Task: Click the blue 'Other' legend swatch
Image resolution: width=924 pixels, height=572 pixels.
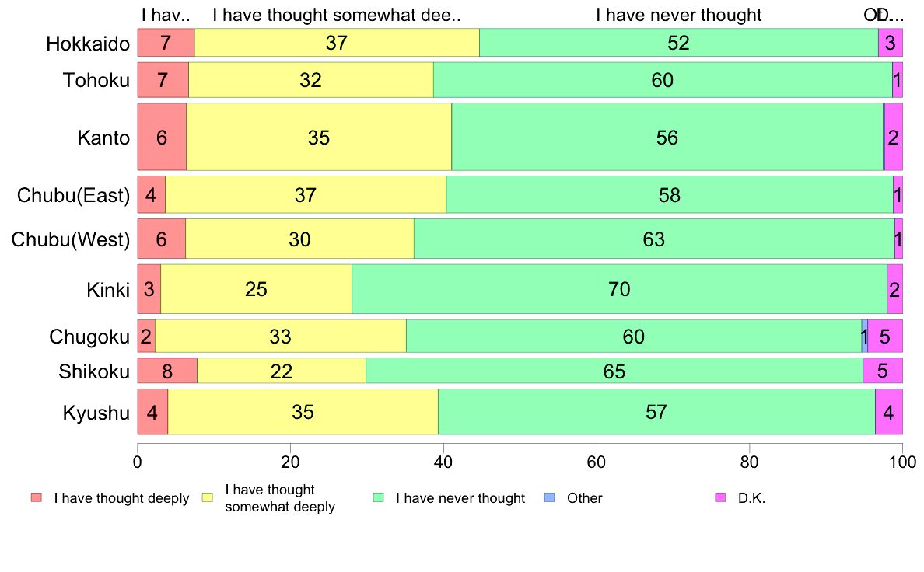Action: coord(549,497)
